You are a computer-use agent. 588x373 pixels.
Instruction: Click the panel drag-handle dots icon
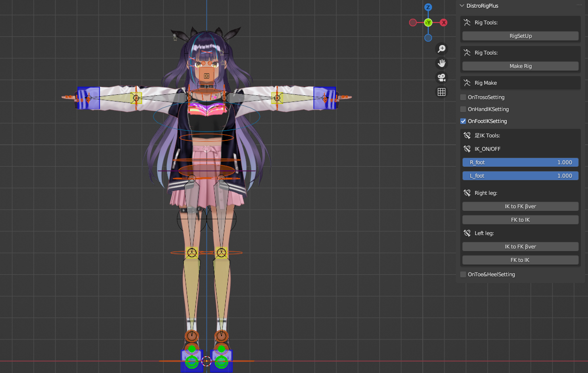tap(579, 6)
